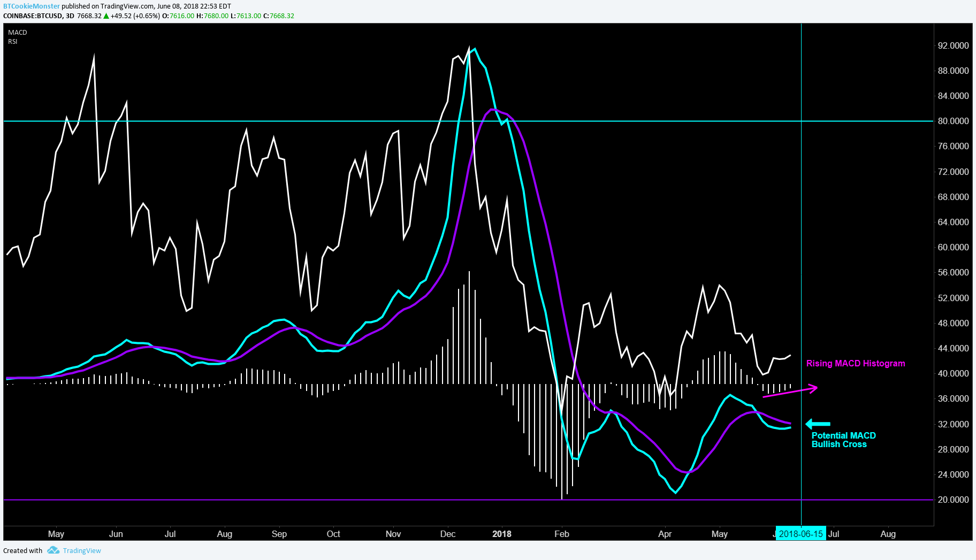Click the Potential MACD Bullish Cross annotation text
Screen dimensions: 976x560
(844, 440)
